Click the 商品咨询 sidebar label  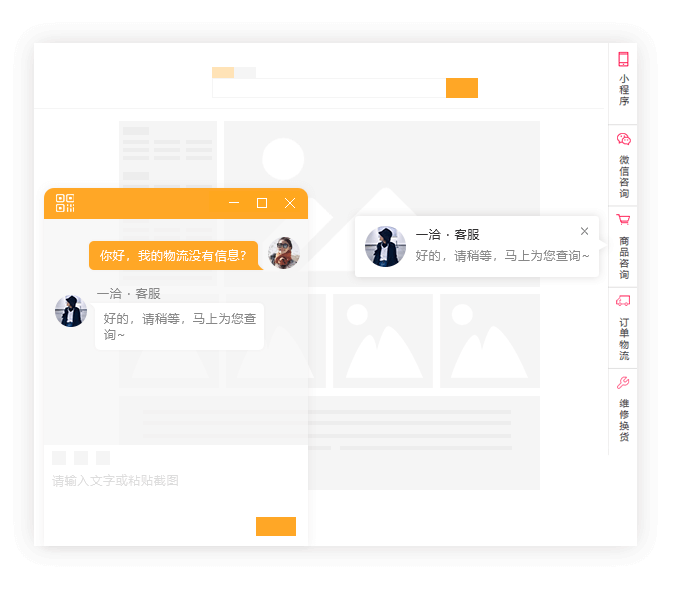click(x=624, y=258)
